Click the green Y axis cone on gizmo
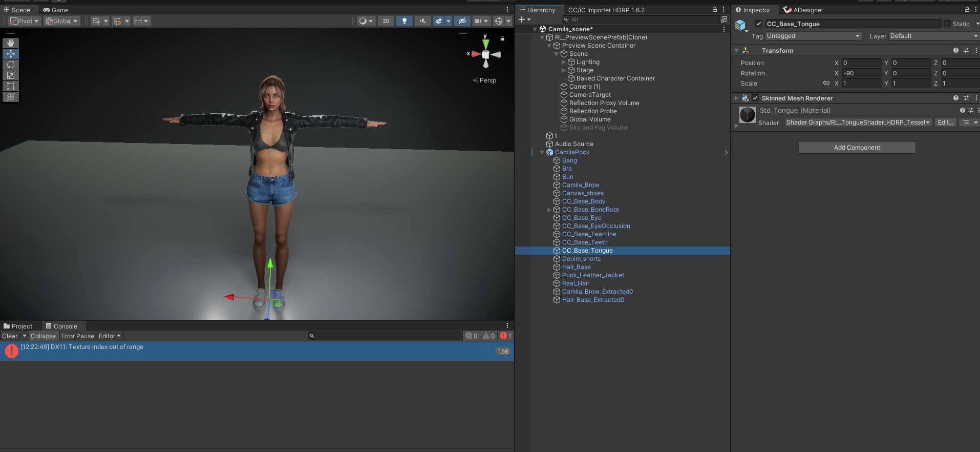980x452 pixels. [x=485, y=44]
